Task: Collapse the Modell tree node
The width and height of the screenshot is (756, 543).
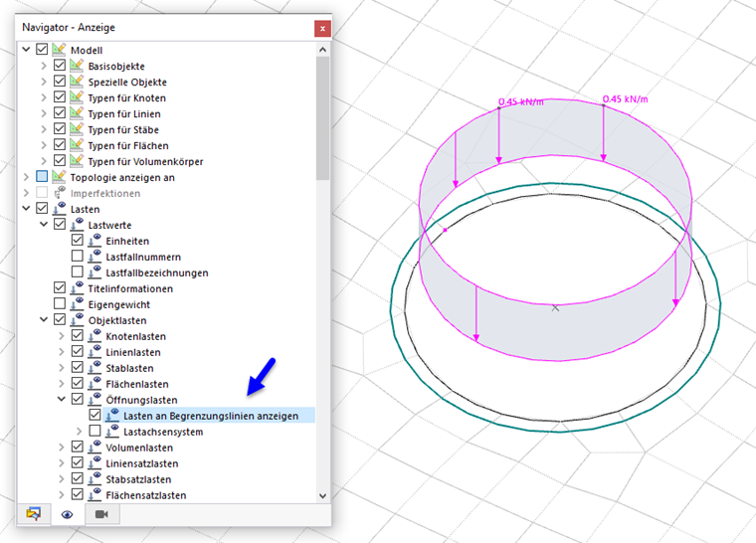Action: pyautogui.click(x=26, y=49)
